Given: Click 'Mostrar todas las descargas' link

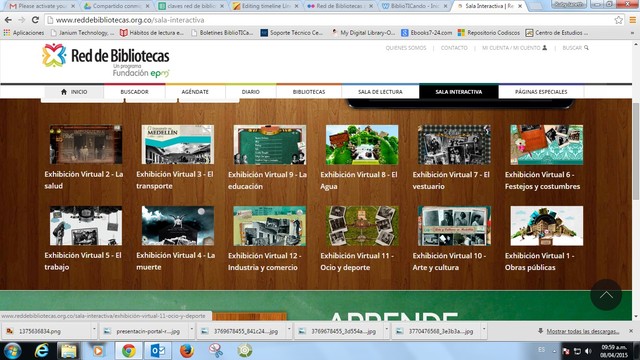Looking at the screenshot, I should [582, 331].
